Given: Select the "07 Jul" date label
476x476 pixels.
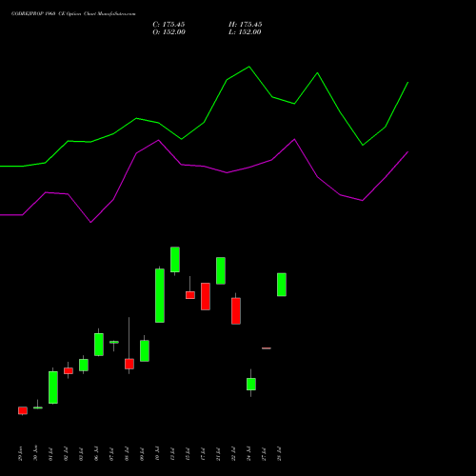Looking at the screenshot, I should coord(111,454).
